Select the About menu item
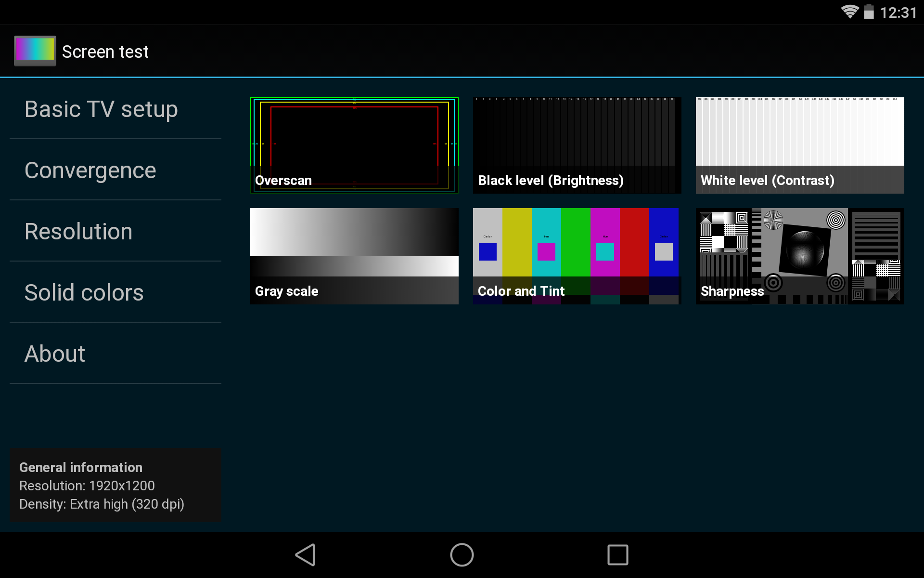The image size is (924, 578). (x=54, y=354)
